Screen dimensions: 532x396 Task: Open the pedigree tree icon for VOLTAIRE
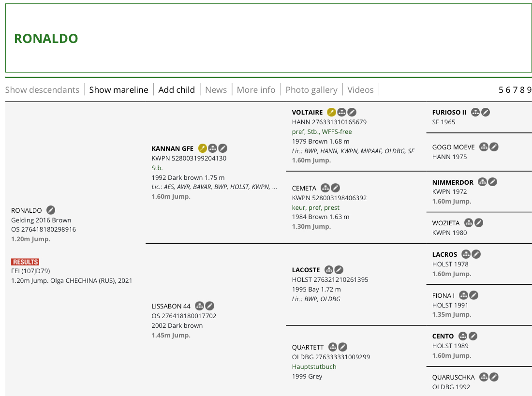point(342,112)
